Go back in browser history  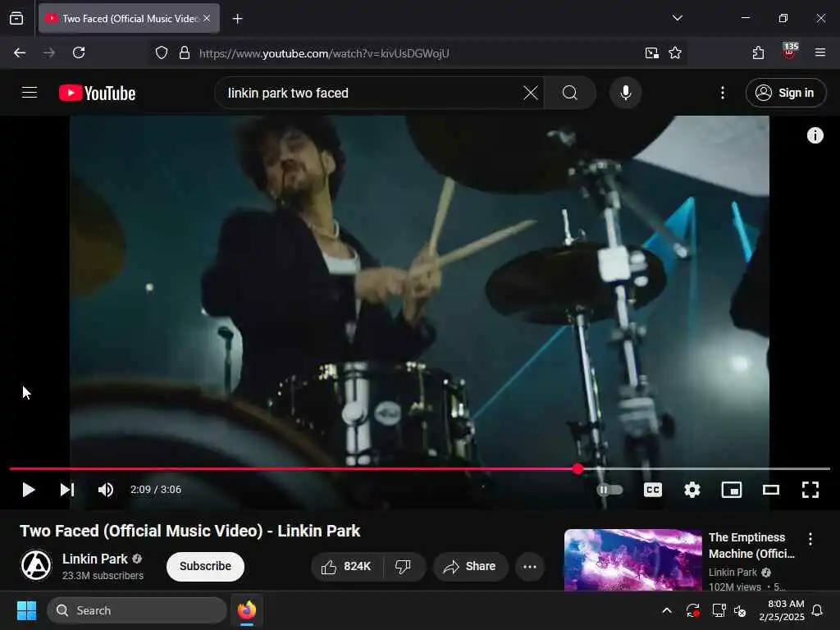(20, 52)
